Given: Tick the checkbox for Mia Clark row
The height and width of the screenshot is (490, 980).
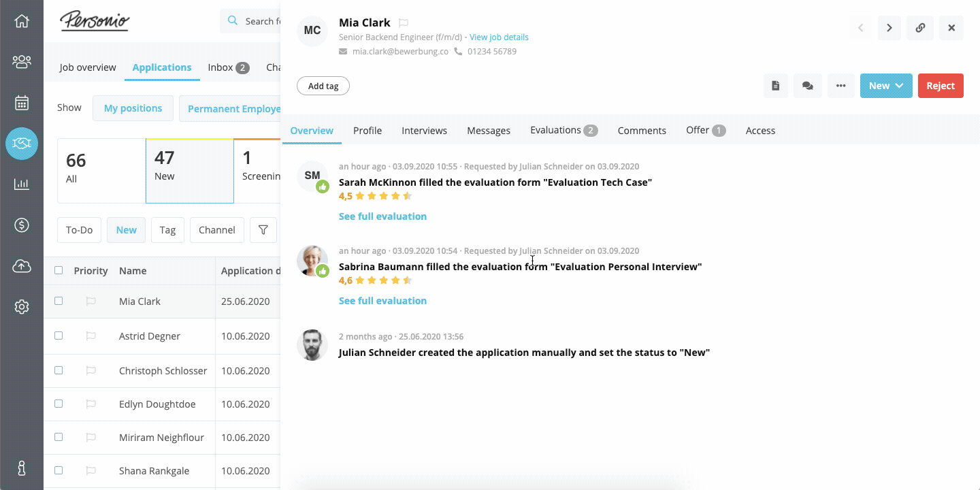Looking at the screenshot, I should (x=59, y=301).
